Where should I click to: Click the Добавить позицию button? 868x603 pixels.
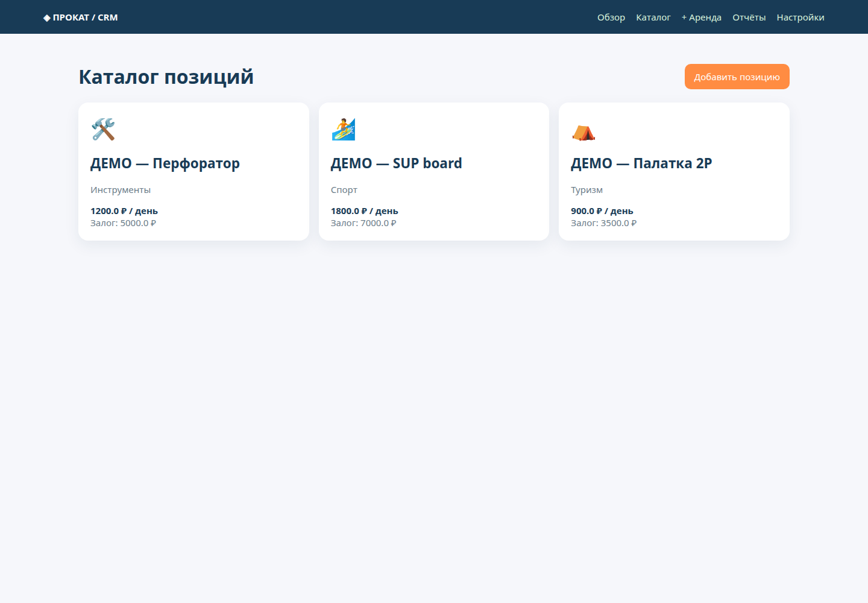coord(737,77)
